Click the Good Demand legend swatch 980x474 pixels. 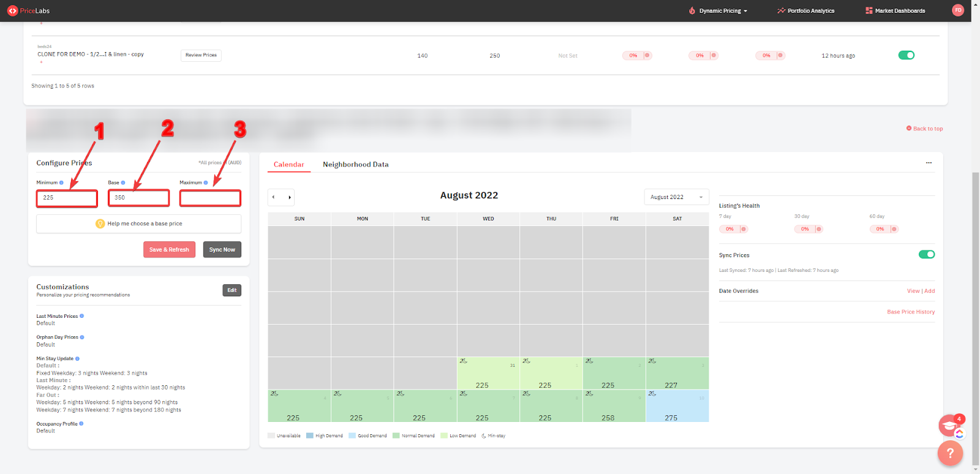click(x=352, y=436)
